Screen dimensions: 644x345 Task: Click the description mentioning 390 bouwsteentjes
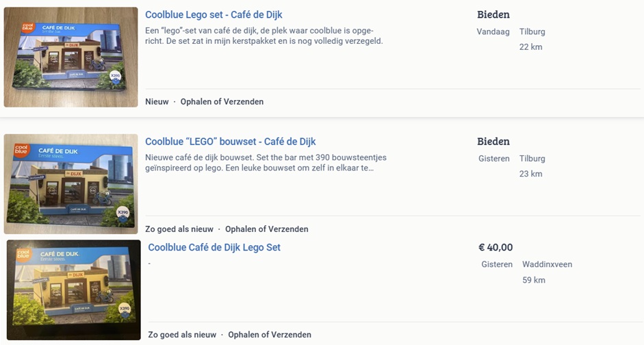tap(266, 163)
